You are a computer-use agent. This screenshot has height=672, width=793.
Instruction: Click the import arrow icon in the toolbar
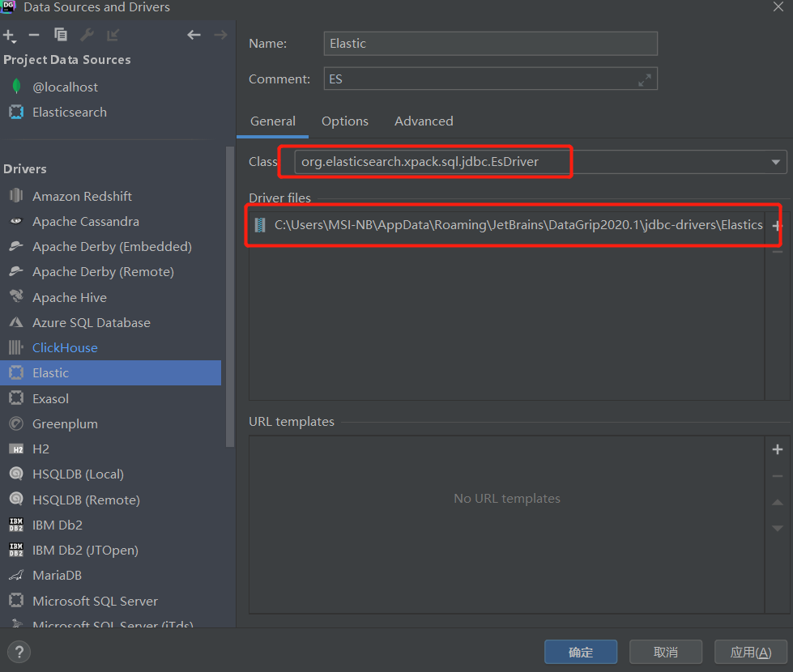pos(111,35)
